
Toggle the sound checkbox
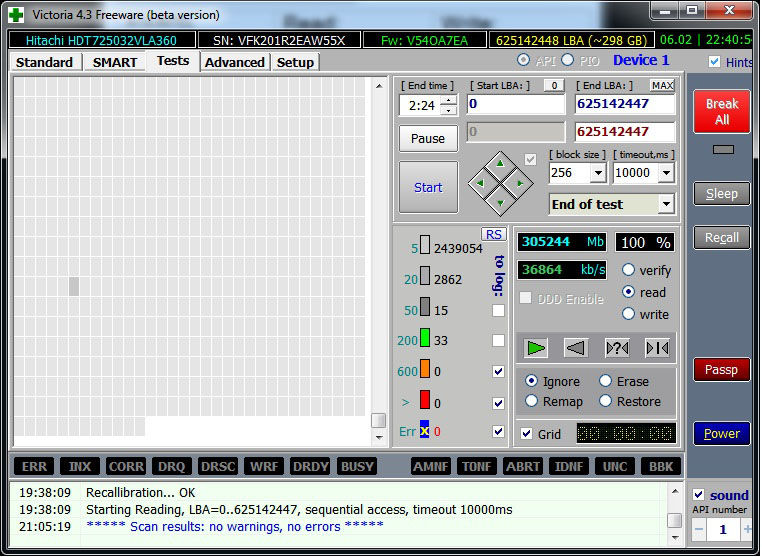(x=698, y=494)
